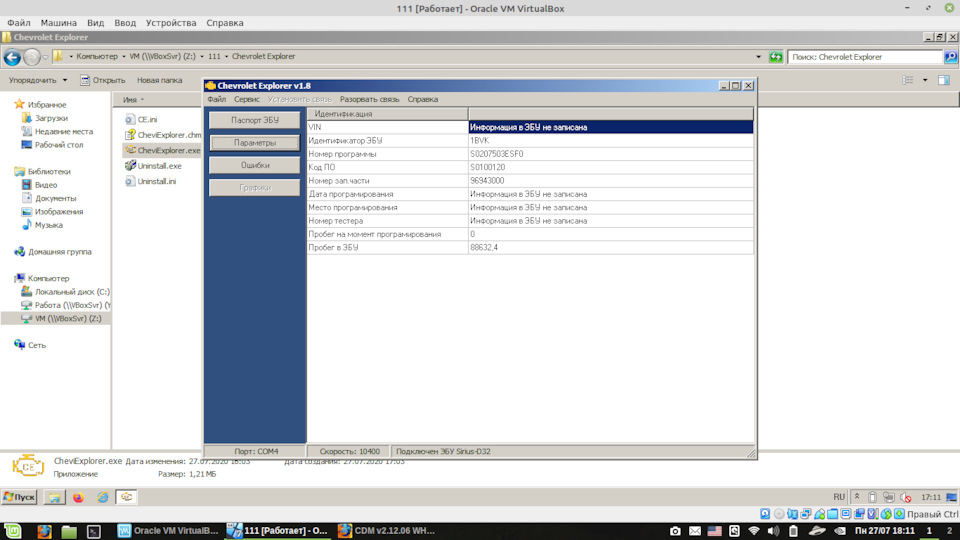The width and height of the screenshot is (960, 540).
Task: Open Загрузки folder in sidebar
Action: pyautogui.click(x=45, y=118)
